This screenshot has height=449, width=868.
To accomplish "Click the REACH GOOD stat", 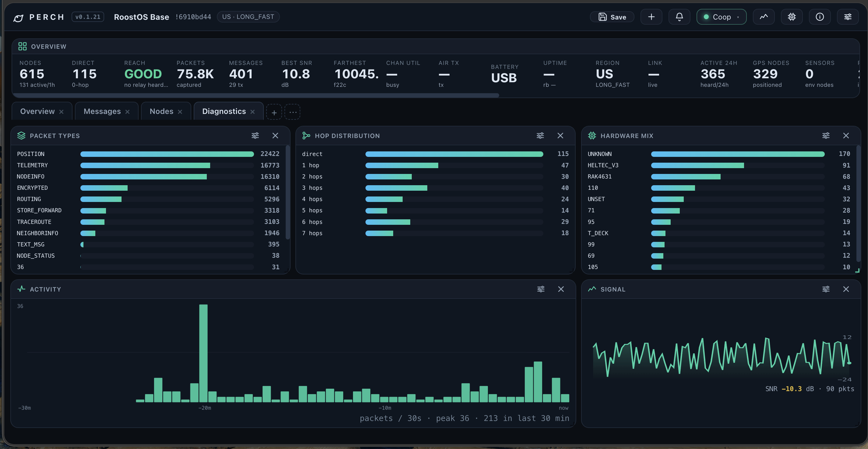I will [146, 74].
